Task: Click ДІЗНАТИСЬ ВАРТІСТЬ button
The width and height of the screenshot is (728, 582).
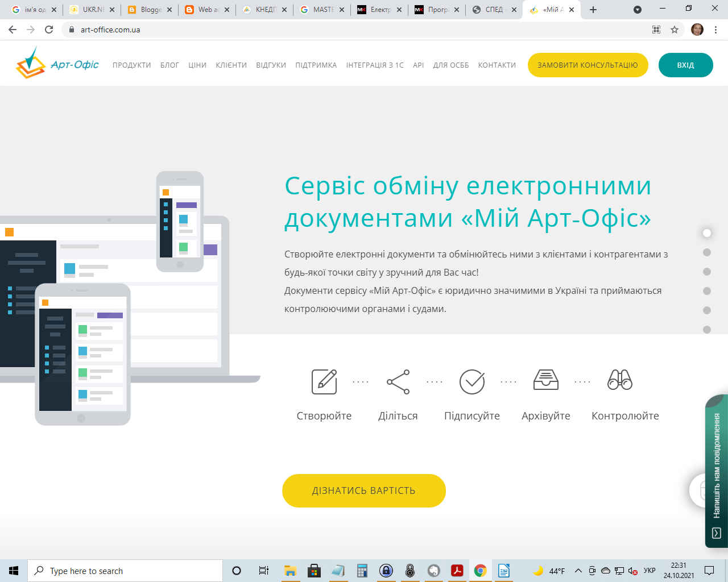Action: pyautogui.click(x=364, y=490)
